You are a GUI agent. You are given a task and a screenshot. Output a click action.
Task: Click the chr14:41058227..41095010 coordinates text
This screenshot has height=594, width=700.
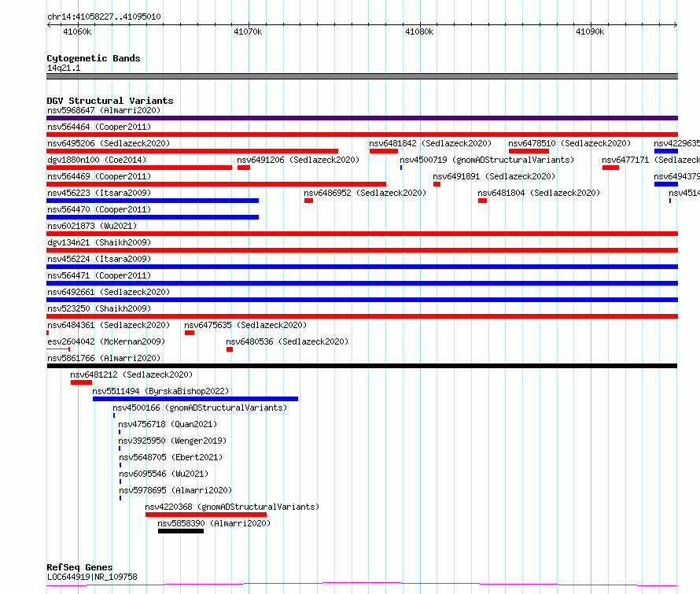(104, 17)
